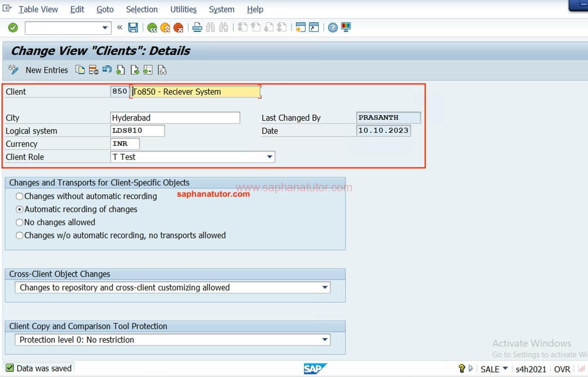Click the New Entries button
This screenshot has width=588, height=377.
[x=47, y=70]
